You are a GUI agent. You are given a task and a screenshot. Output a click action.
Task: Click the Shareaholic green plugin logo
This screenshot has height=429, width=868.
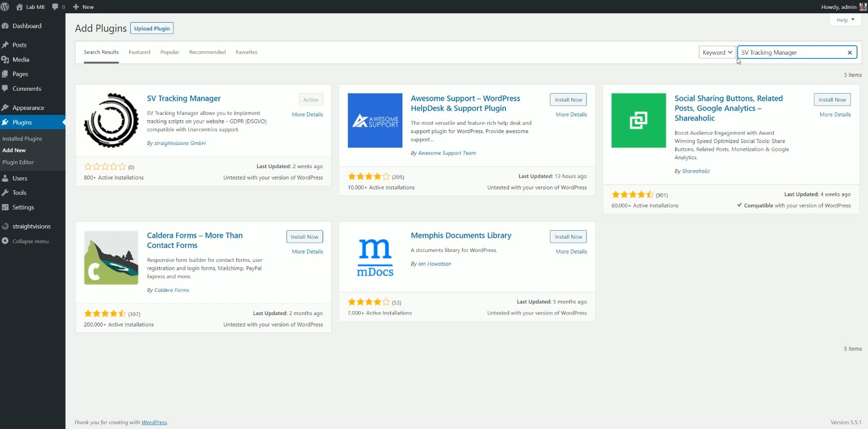[x=639, y=120]
